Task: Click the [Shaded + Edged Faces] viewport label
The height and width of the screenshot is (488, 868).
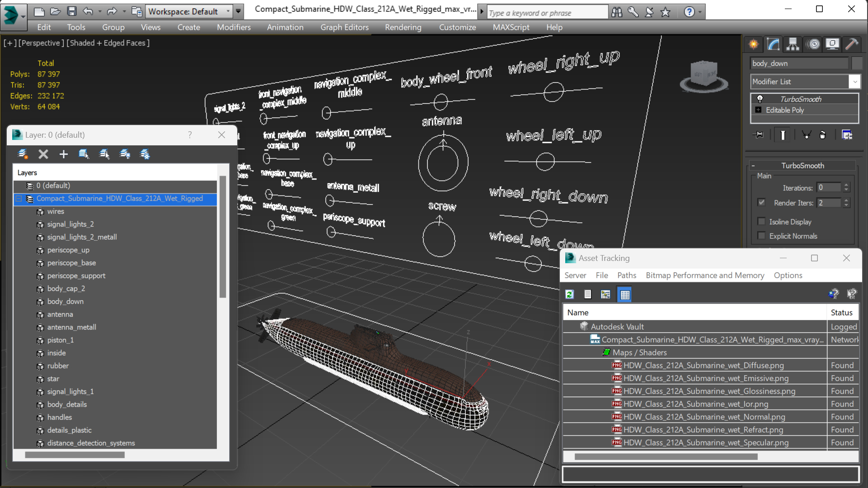Action: click(108, 43)
